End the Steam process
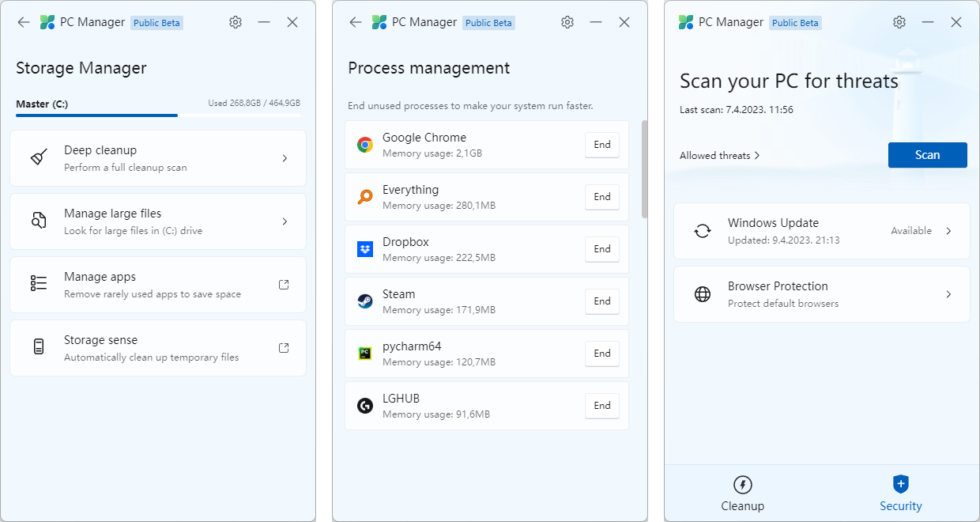Viewport: 980px width, 522px height. tap(602, 301)
